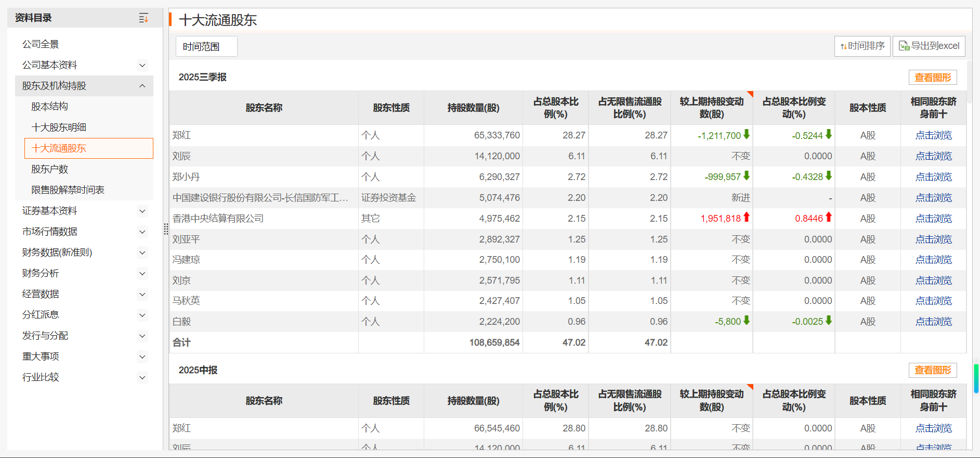Open 财务数据(新准则) menu item

57,252
